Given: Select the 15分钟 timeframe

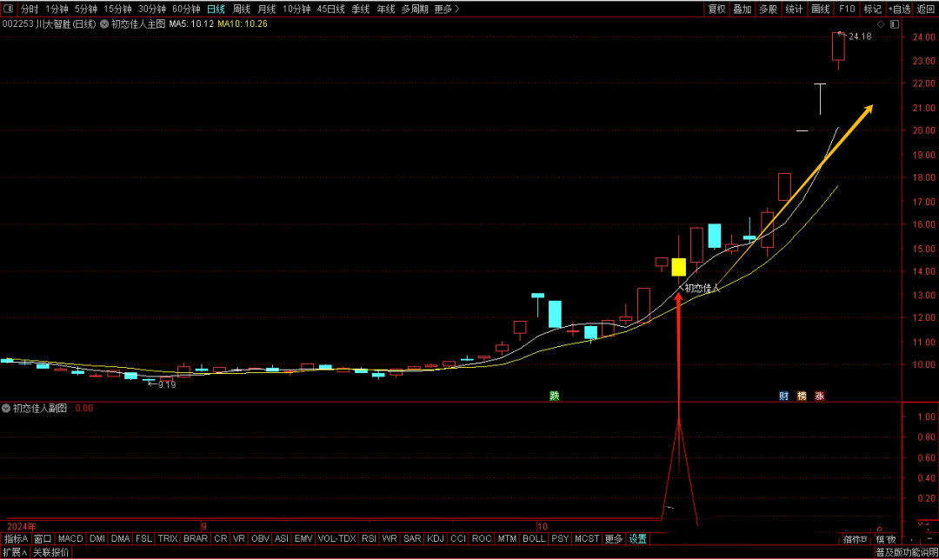Looking at the screenshot, I should pyautogui.click(x=117, y=9).
